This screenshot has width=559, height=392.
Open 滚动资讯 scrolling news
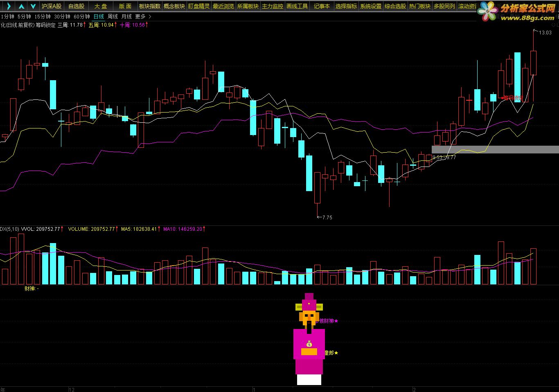pyautogui.click(x=467, y=6)
